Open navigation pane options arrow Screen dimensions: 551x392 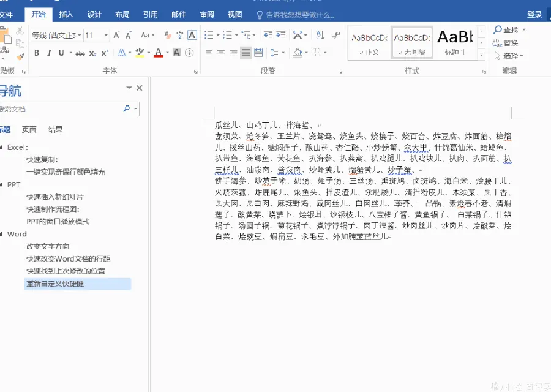pyautogui.click(x=129, y=88)
